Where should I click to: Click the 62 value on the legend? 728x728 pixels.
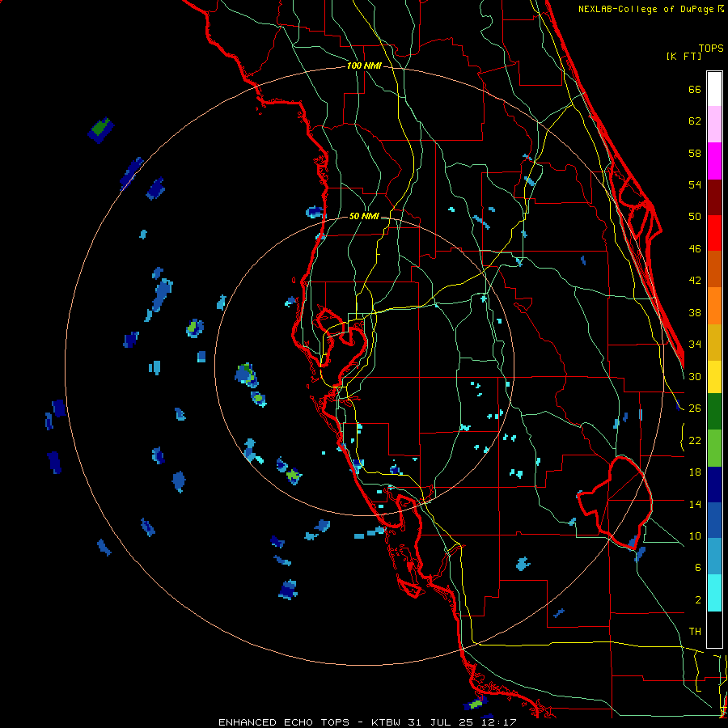pos(695,121)
